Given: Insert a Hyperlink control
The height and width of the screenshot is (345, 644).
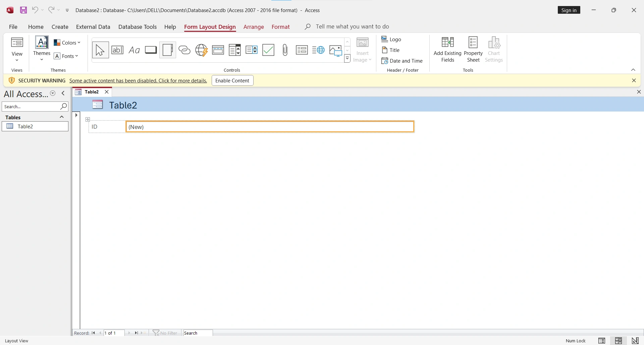Looking at the screenshot, I should (184, 50).
